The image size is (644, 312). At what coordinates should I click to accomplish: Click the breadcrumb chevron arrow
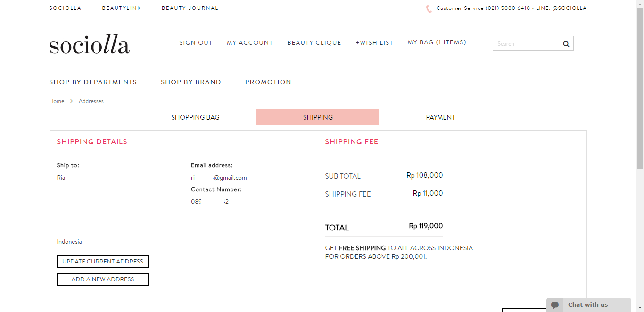point(72,101)
